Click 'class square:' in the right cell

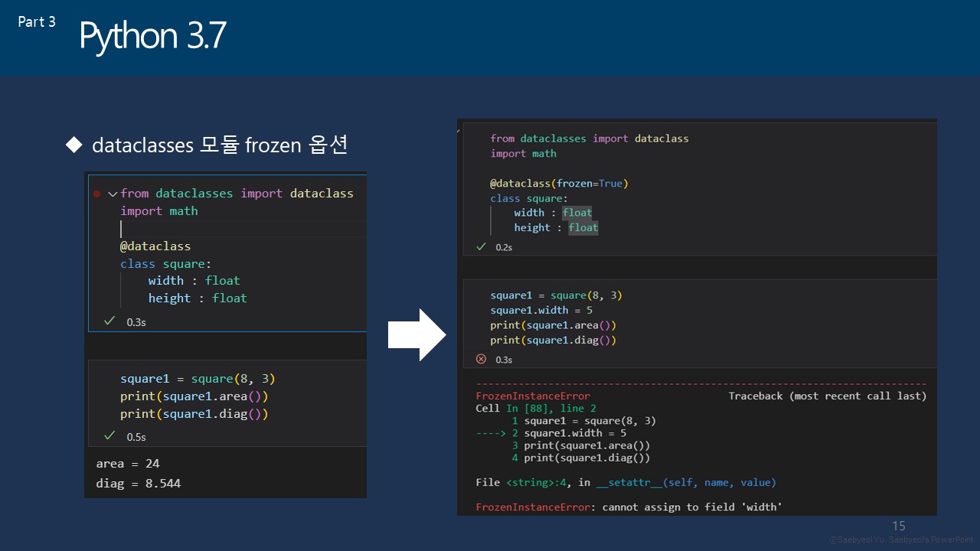[x=529, y=197]
